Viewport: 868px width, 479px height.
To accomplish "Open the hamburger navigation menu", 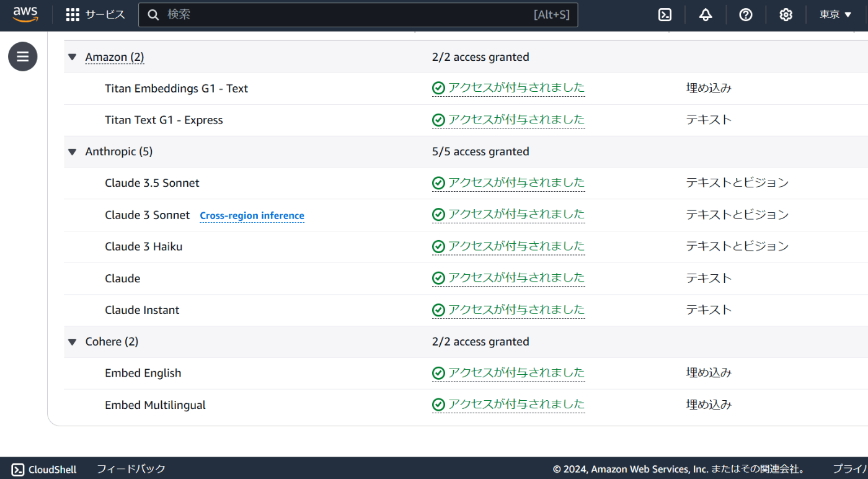I will [x=23, y=56].
